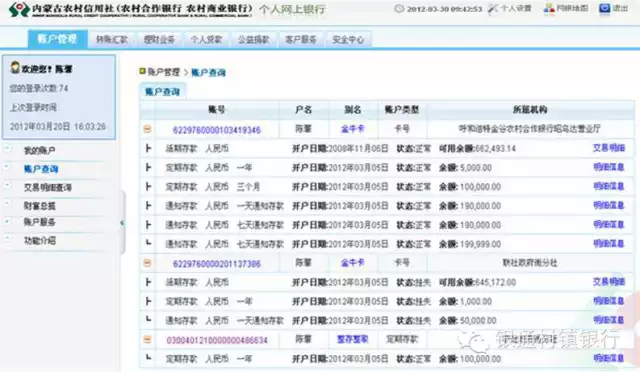Screen dimensions: 640x372
Task: Open 明细信息 for the 199,999.00 deposit
Action: [x=609, y=244]
